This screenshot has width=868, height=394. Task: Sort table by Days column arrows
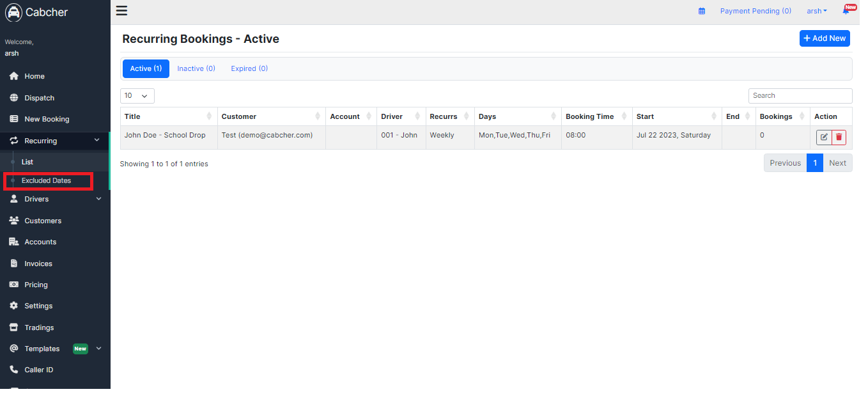pos(554,116)
